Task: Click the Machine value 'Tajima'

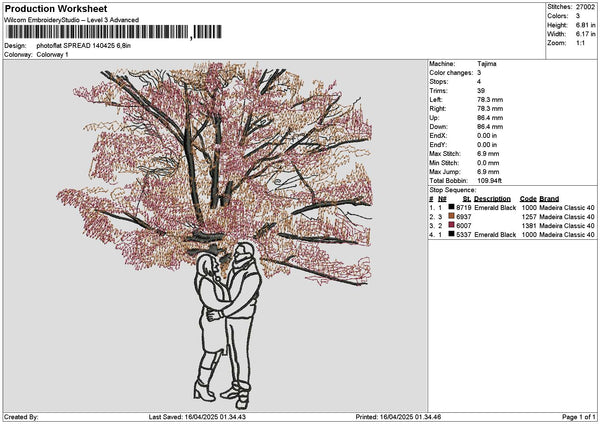Action: pyautogui.click(x=487, y=64)
